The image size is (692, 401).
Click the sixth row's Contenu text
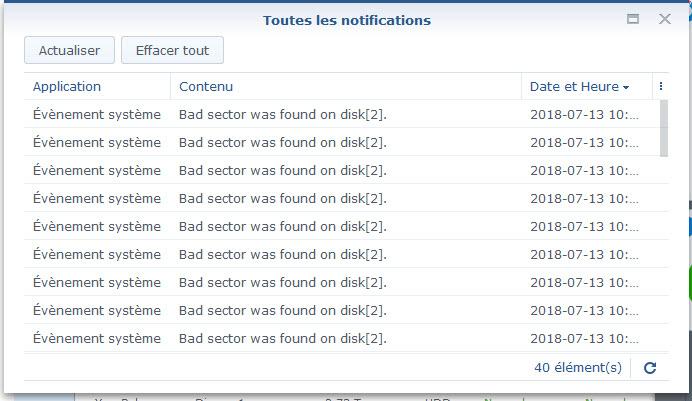point(282,255)
